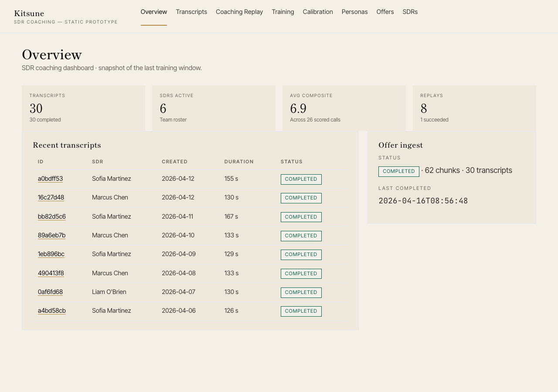Switch to Coaching Replay tab
558x392 pixels.
[239, 12]
